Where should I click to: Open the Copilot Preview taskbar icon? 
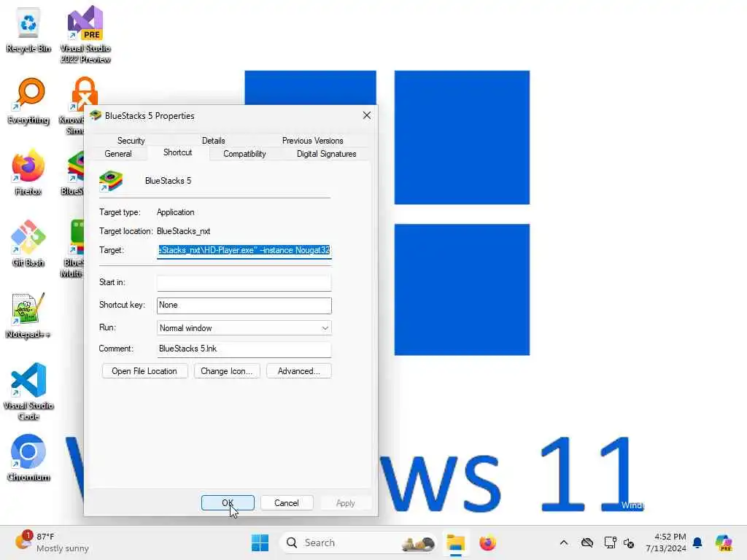click(x=723, y=542)
